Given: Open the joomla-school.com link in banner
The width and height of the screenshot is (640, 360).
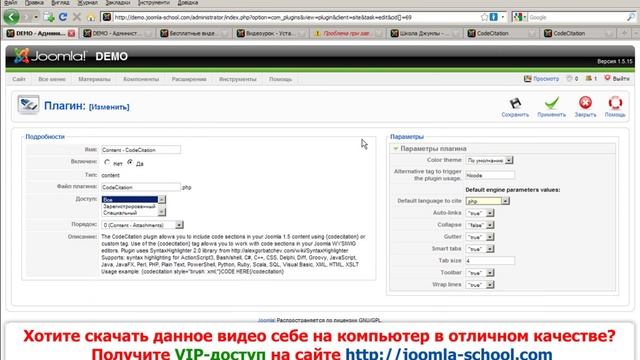Looking at the screenshot, I should (449, 353).
